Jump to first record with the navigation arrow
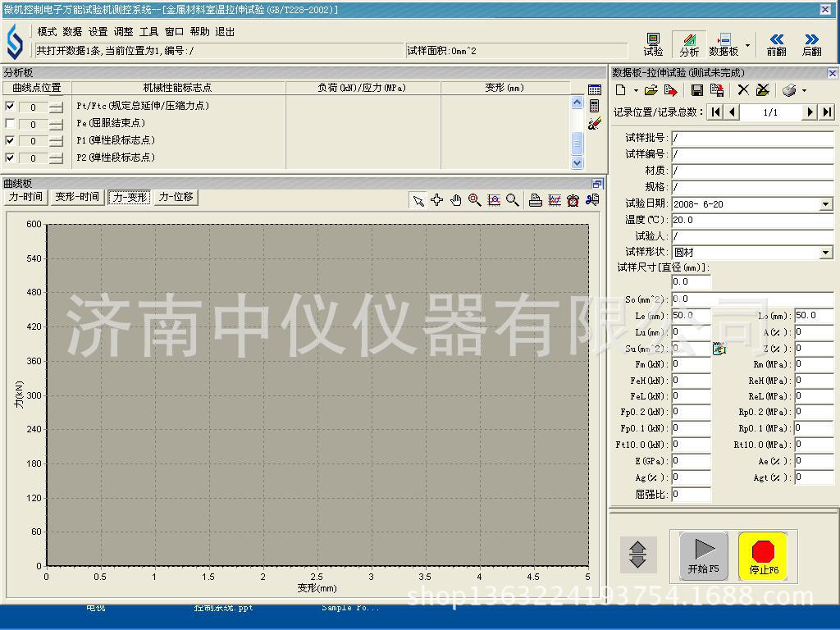840x630 pixels. tap(716, 112)
